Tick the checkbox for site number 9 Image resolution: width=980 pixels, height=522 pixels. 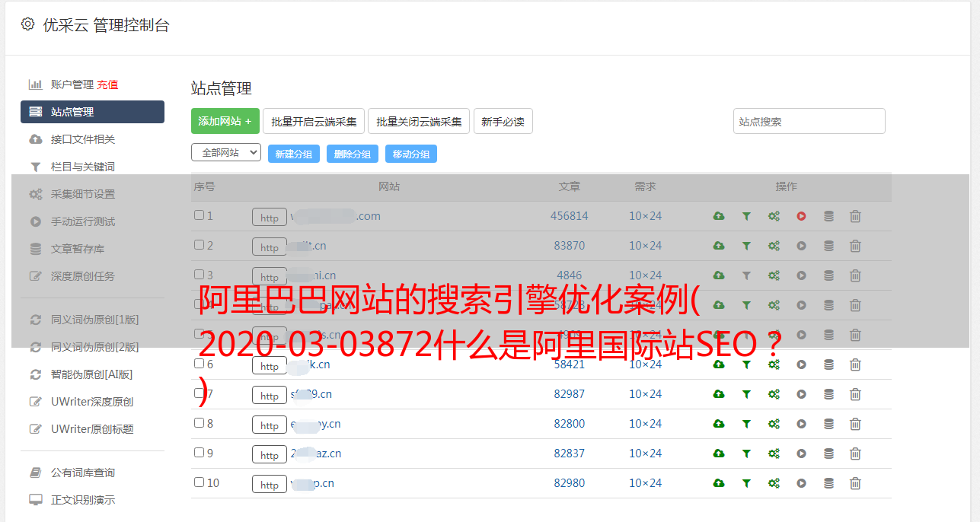199,453
